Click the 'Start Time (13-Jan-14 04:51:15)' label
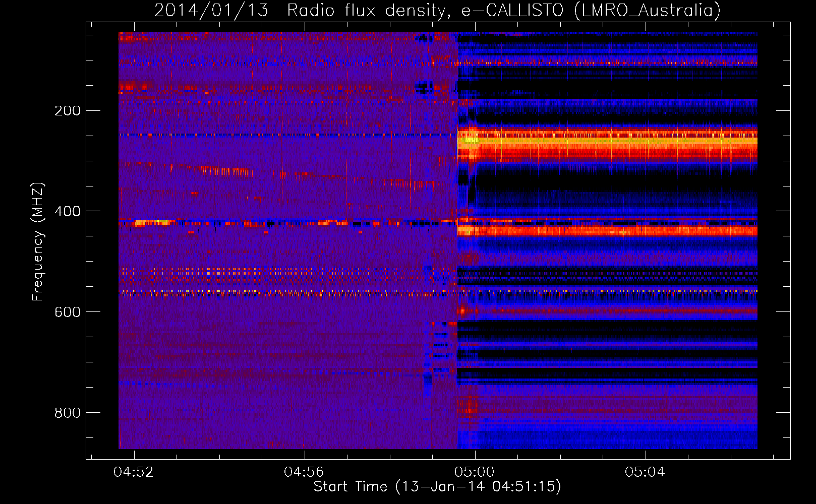 tap(437, 487)
